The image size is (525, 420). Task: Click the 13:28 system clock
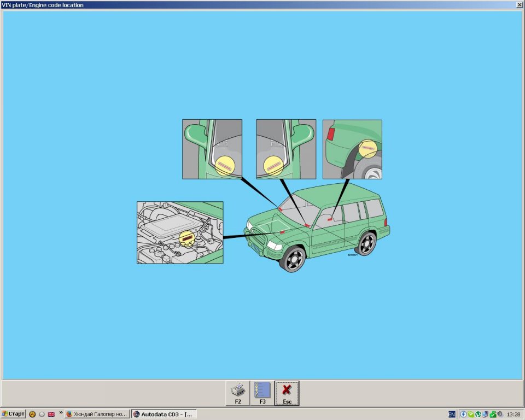(x=514, y=415)
